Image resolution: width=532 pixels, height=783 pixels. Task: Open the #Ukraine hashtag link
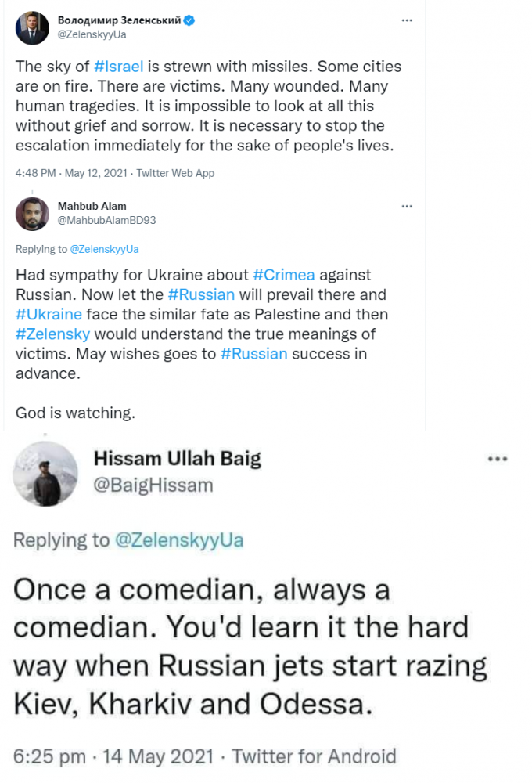click(49, 314)
